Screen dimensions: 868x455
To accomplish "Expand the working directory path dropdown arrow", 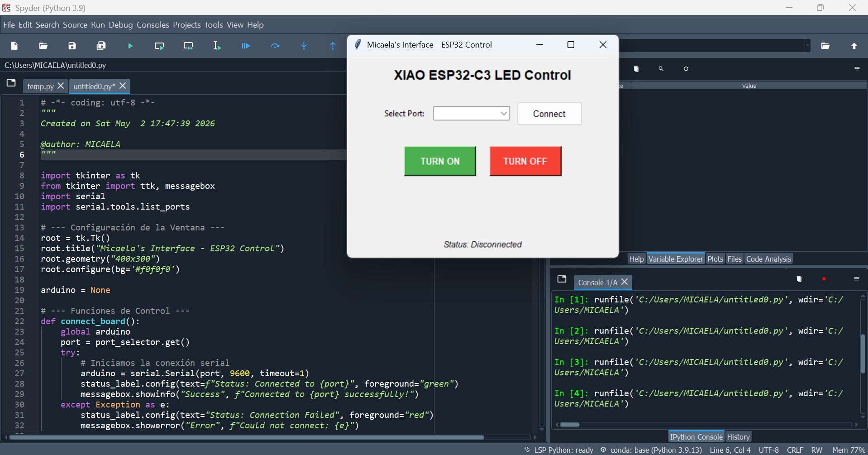I will click(808, 46).
